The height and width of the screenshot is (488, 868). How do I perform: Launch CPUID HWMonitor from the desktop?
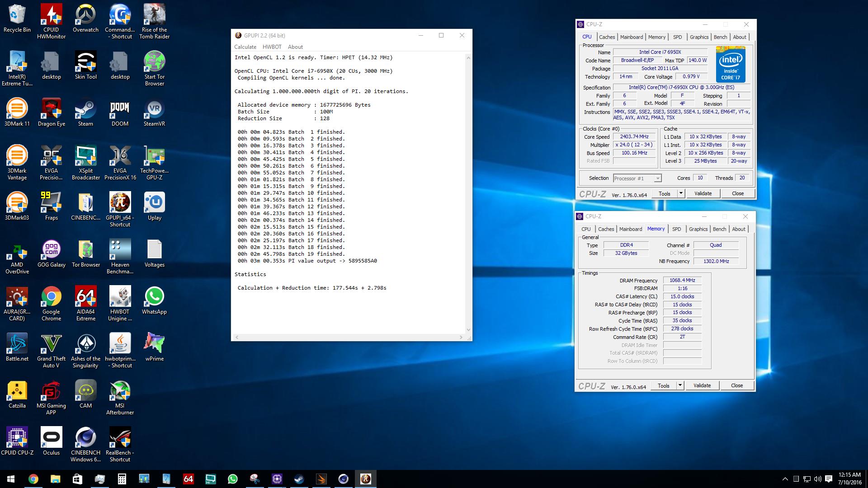pyautogui.click(x=51, y=21)
